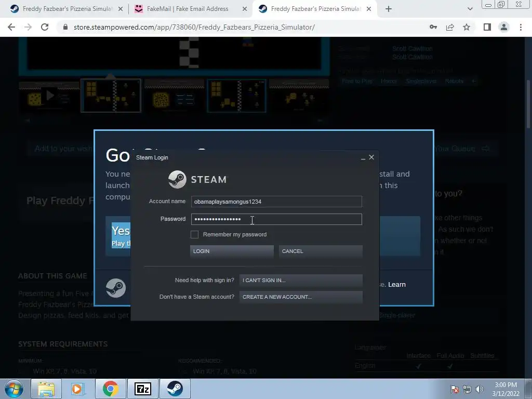Open saved passwords key icon
Image resolution: width=532 pixels, height=399 pixels.
pos(433,27)
